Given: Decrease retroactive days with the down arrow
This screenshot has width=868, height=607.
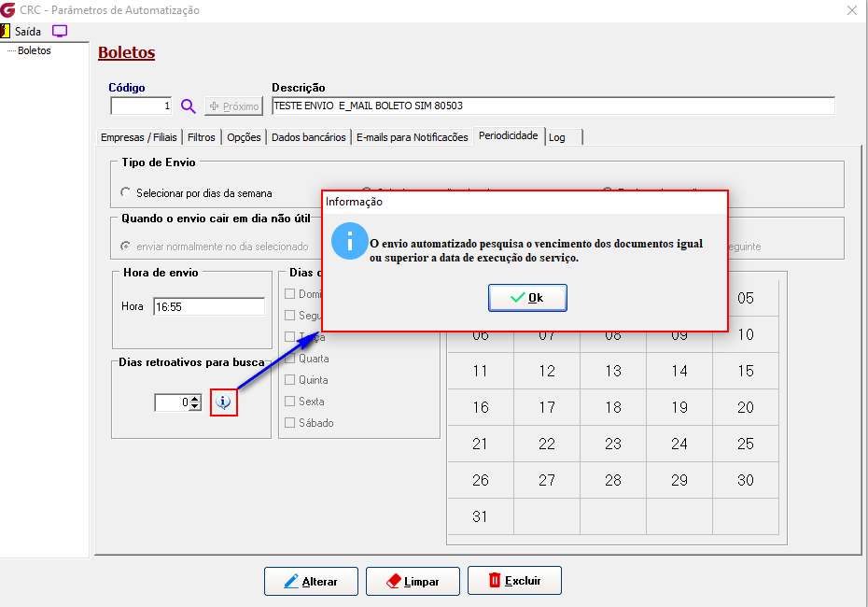Looking at the screenshot, I should [x=195, y=406].
